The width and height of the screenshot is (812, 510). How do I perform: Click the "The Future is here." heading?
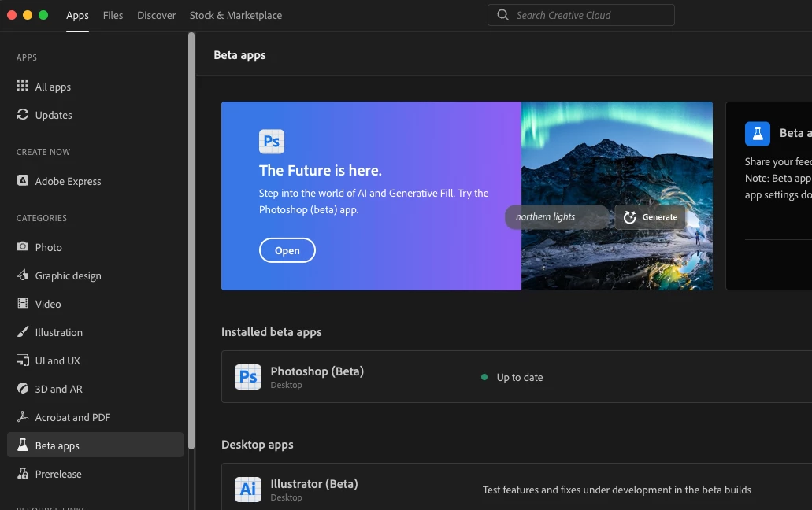pos(320,170)
